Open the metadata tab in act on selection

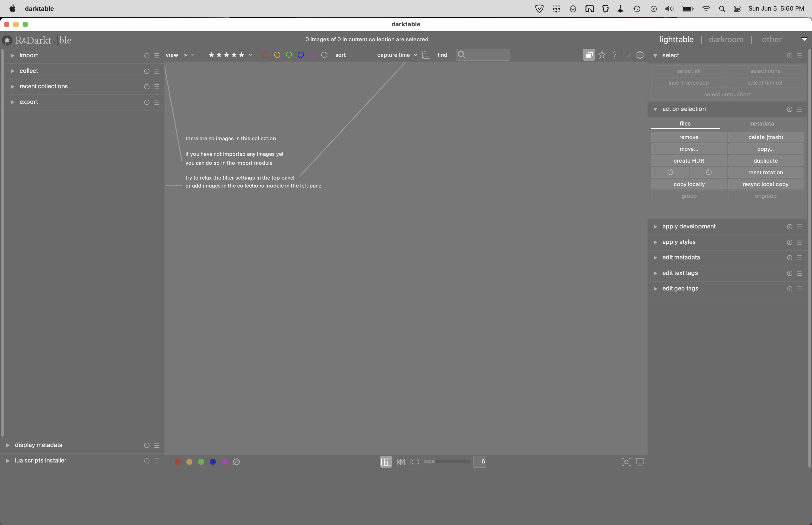pos(761,123)
